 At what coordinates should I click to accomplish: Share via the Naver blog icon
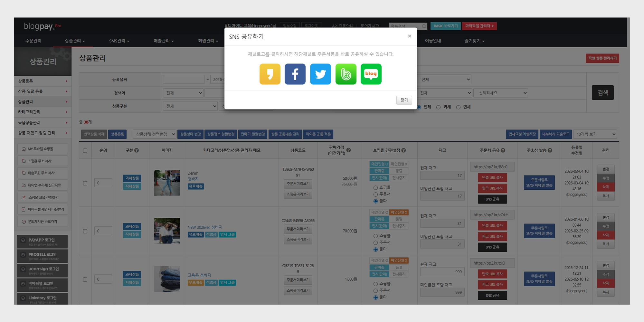pyautogui.click(x=371, y=74)
